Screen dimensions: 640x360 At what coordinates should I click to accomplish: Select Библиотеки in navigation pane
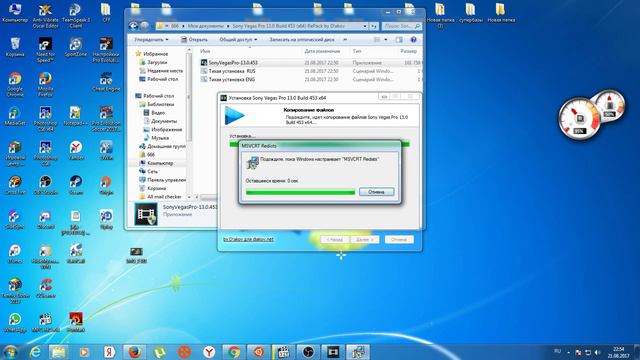(157, 104)
